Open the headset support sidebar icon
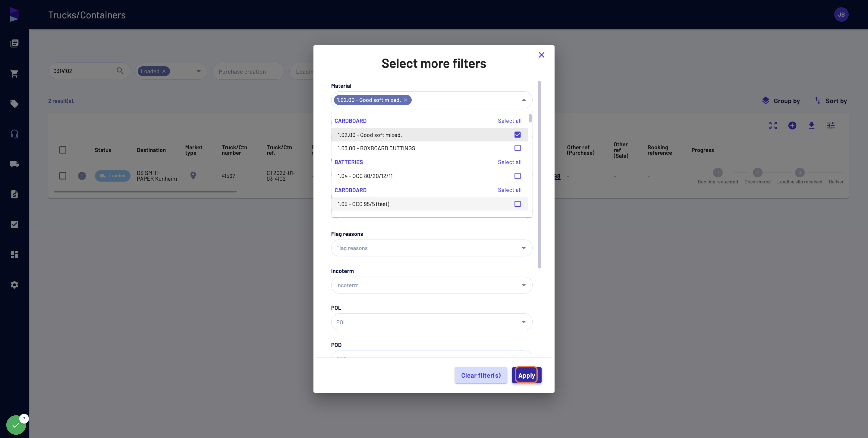868x438 pixels. [x=14, y=134]
